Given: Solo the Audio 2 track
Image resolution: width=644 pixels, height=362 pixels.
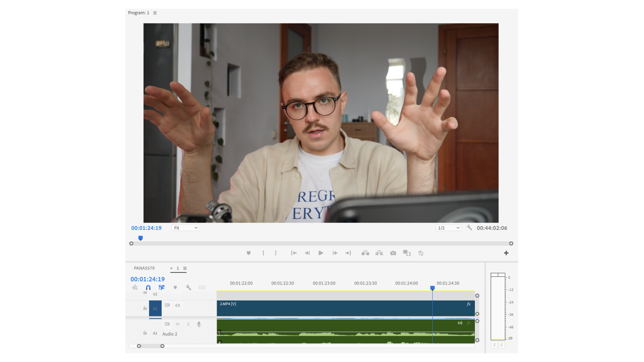Looking at the screenshot, I should (188, 324).
